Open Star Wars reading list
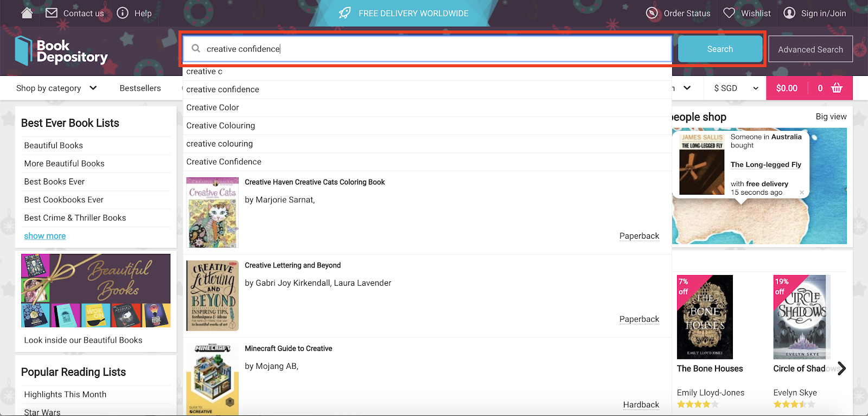Image resolution: width=868 pixels, height=416 pixels. (x=42, y=412)
